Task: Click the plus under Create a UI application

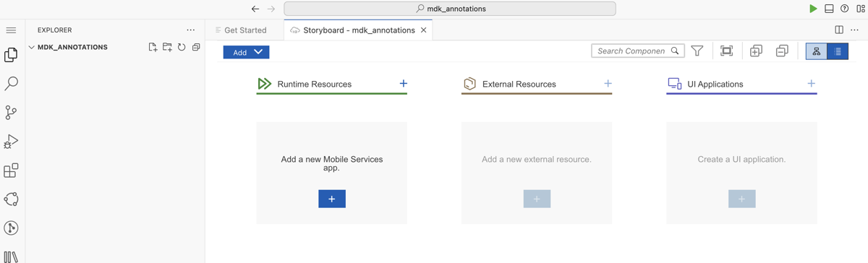Action: tap(742, 199)
